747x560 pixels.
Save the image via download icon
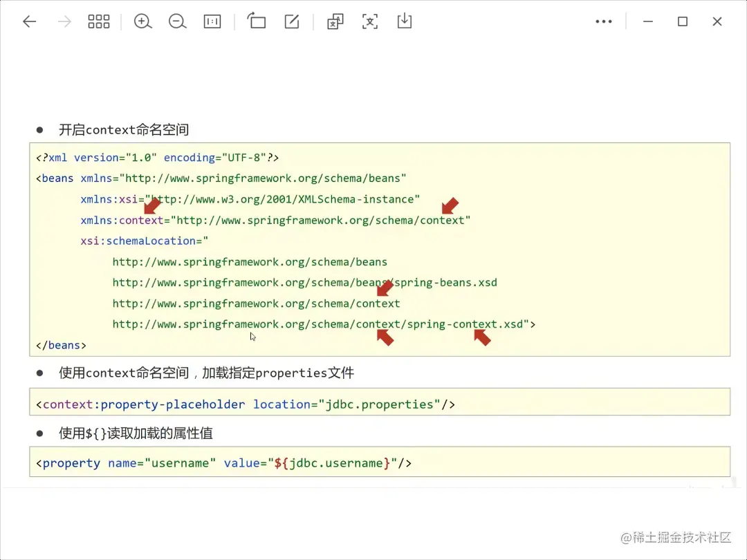coord(405,21)
